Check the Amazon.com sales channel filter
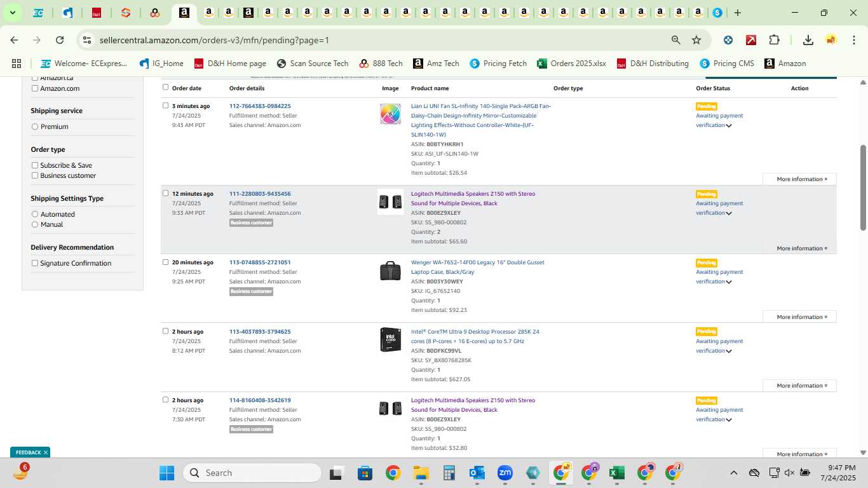 [x=35, y=88]
